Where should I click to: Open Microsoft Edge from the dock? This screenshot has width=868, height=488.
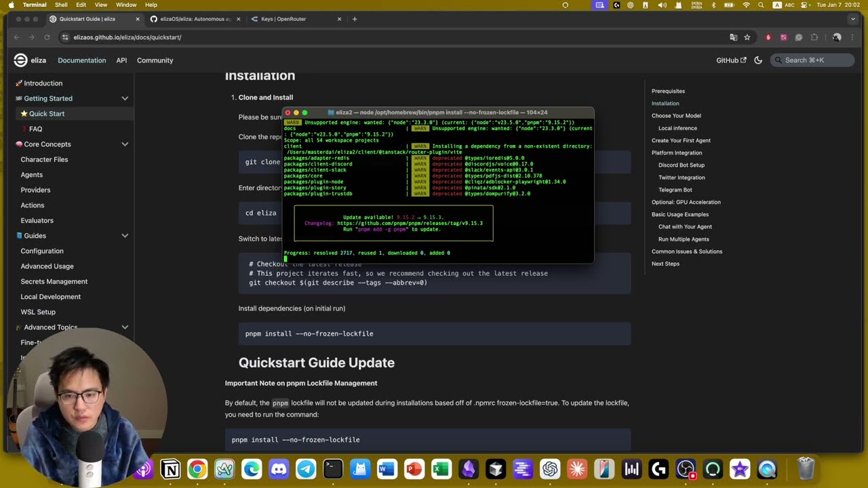(x=252, y=468)
